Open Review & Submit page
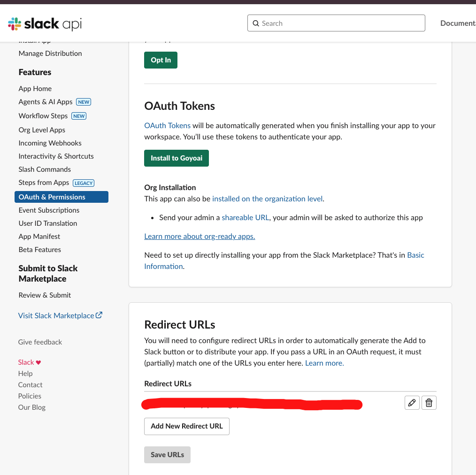 click(x=45, y=295)
